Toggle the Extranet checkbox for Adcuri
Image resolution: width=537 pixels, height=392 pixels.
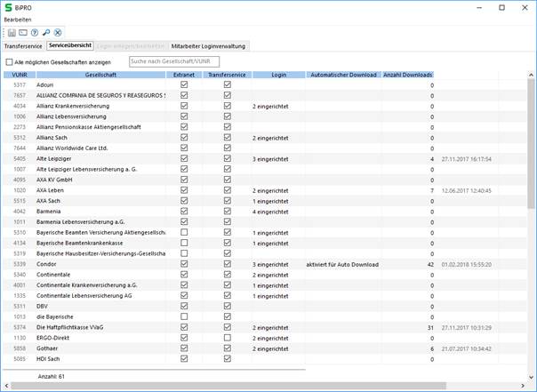[184, 84]
